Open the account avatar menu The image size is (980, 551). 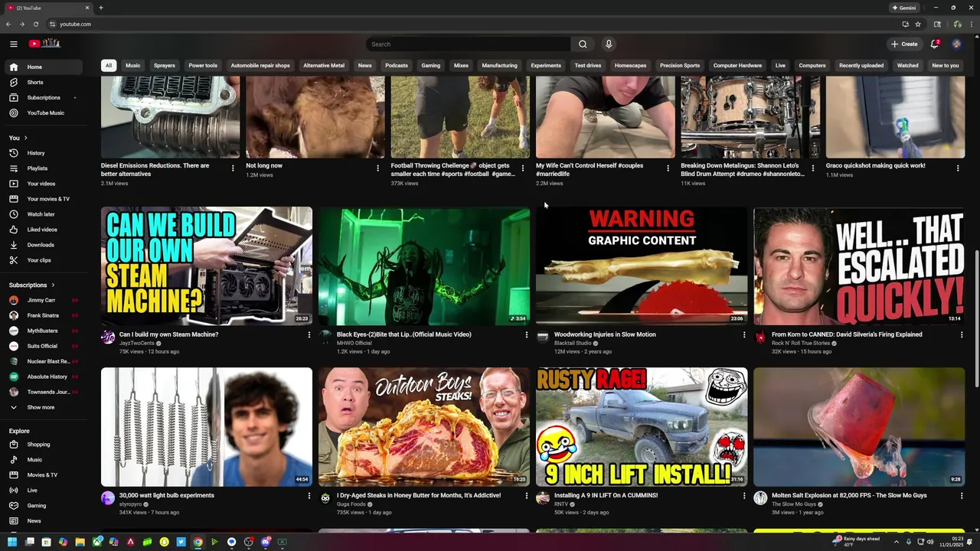pyautogui.click(x=956, y=44)
